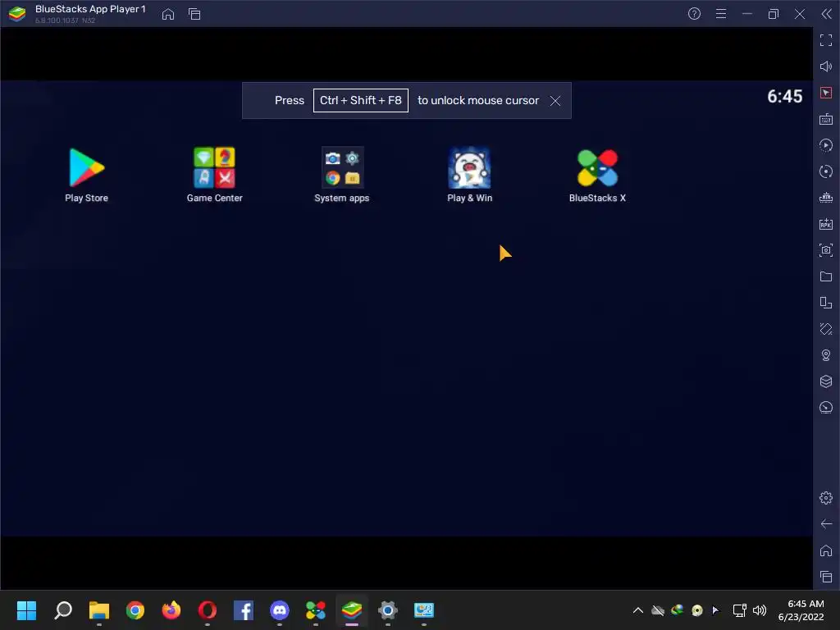This screenshot has width=840, height=630.
Task: Show hidden system tray icons chevron
Action: [637, 610]
